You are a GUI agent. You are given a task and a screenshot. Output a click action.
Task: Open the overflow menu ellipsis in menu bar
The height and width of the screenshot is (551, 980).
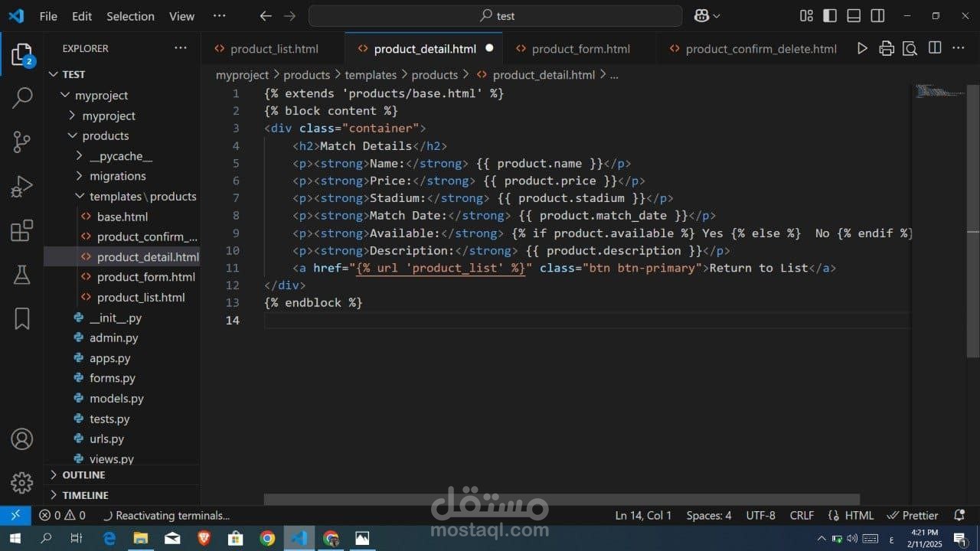pos(220,16)
